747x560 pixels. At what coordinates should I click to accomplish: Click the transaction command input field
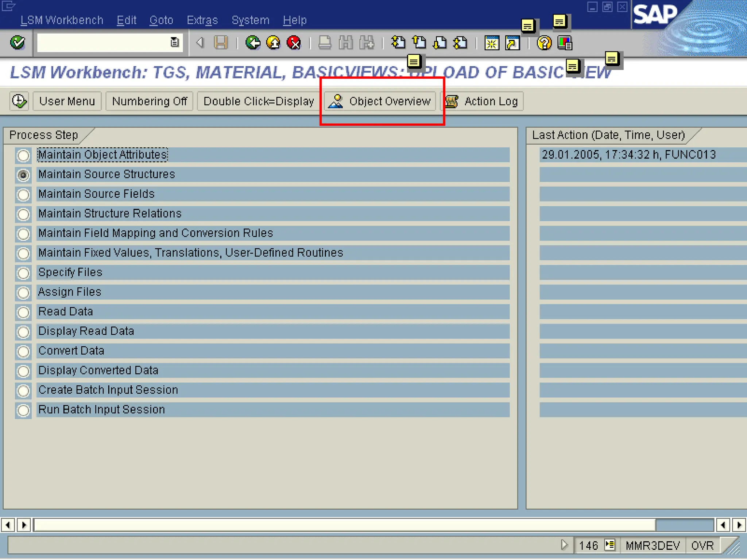coord(103,43)
